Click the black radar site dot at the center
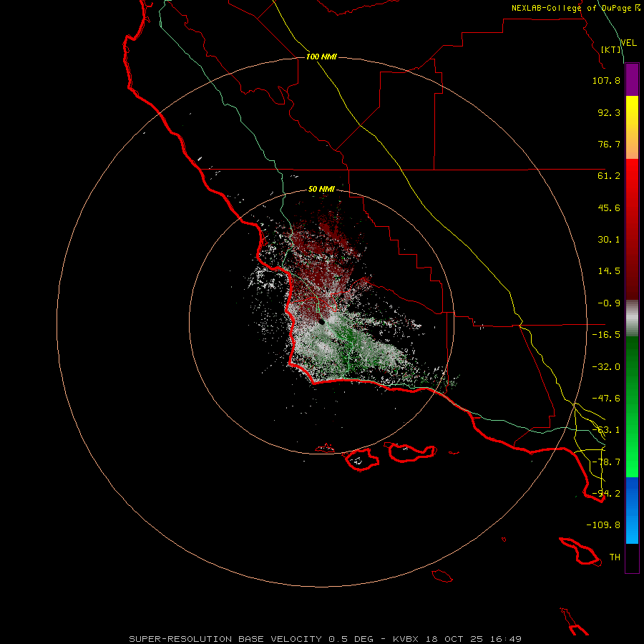This screenshot has width=644, height=644. coord(322,322)
